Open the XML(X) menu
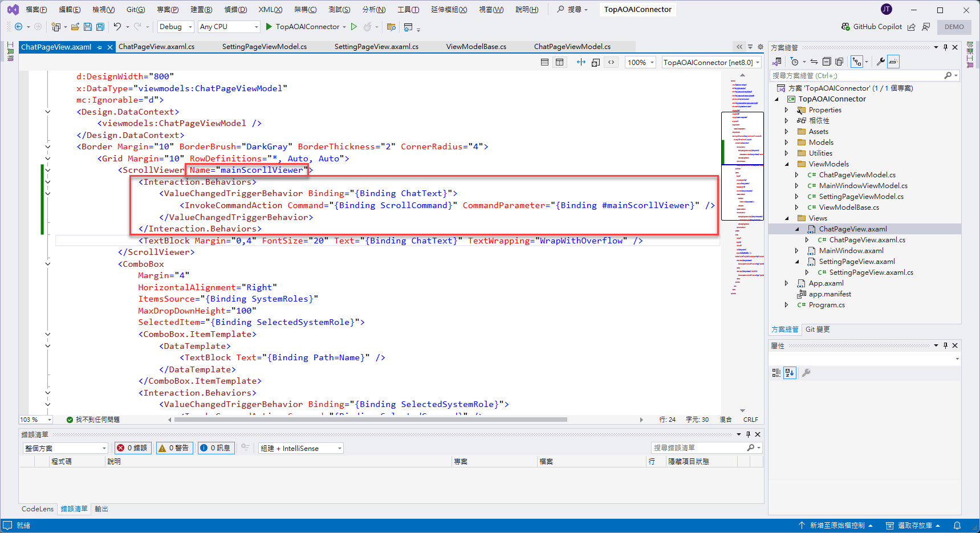The width and height of the screenshot is (980, 533). point(270,9)
